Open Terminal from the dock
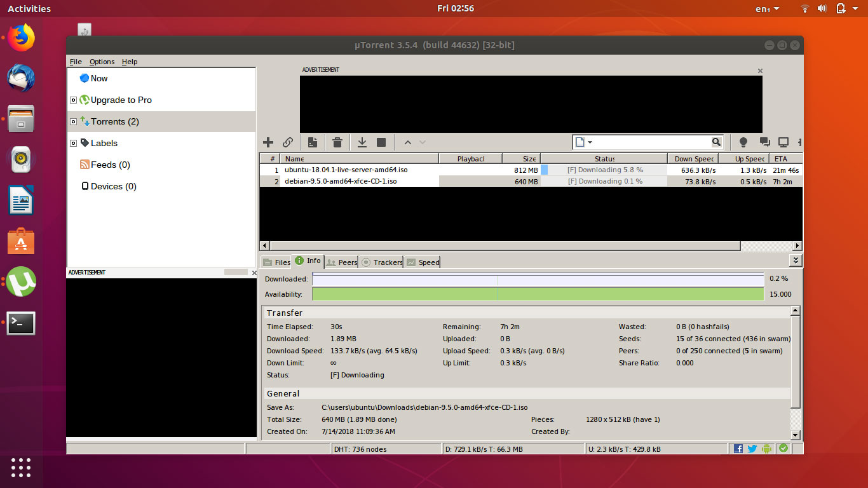 [21, 323]
